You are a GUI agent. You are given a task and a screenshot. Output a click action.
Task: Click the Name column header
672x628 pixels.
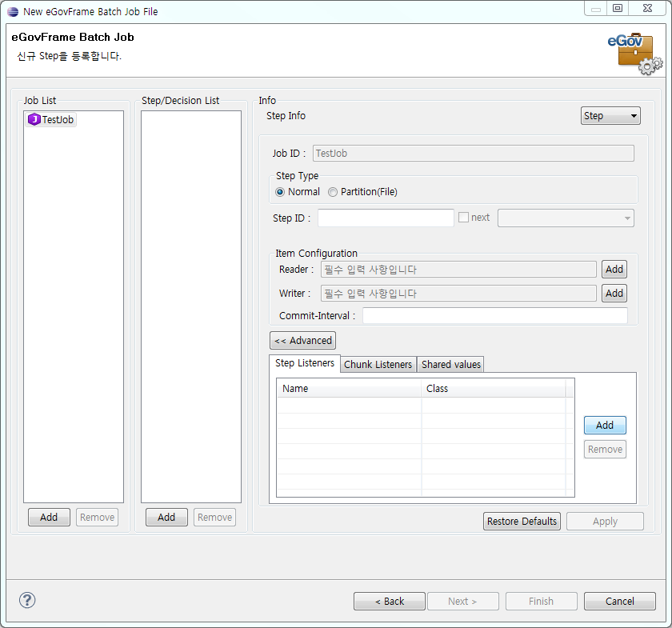pos(349,388)
